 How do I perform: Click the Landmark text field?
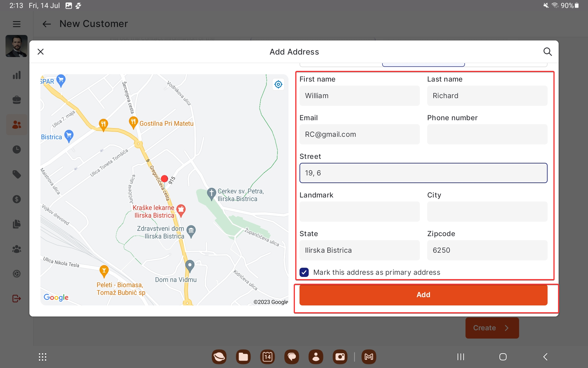(x=360, y=212)
